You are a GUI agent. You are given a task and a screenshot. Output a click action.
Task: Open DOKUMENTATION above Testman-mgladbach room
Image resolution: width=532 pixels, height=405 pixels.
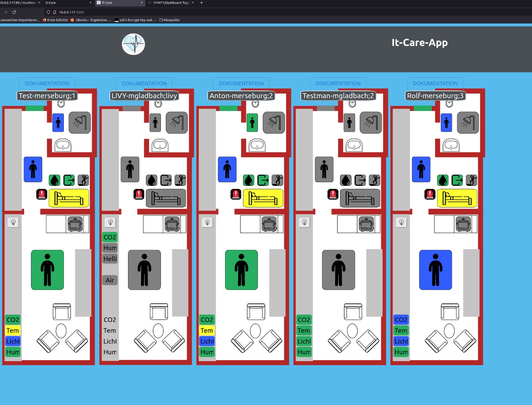point(338,83)
